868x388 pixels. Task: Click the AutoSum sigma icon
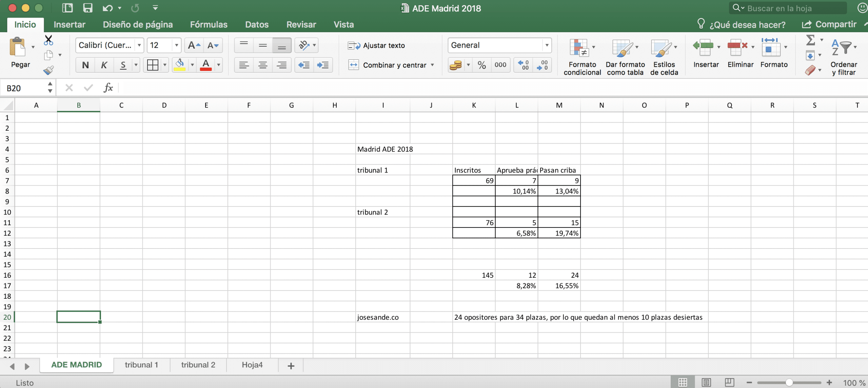[x=810, y=40]
